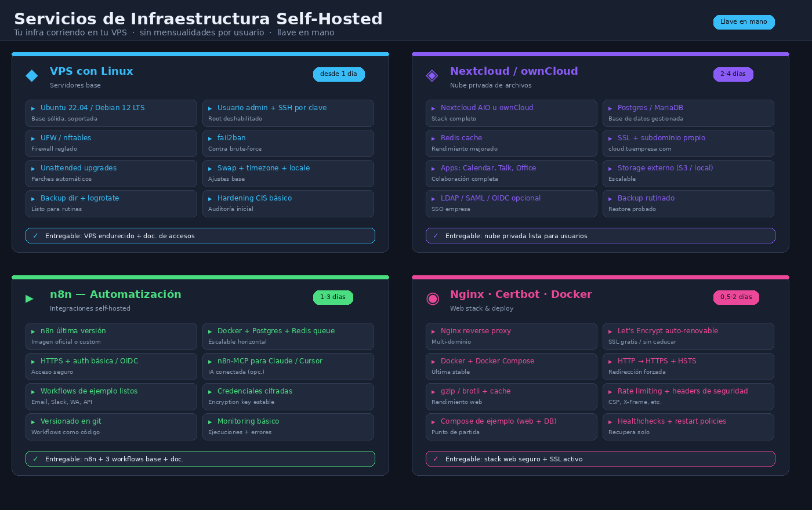Click the 'Web stack & deploy' subtitle
Screen dimensions: 812x510
[481, 308]
